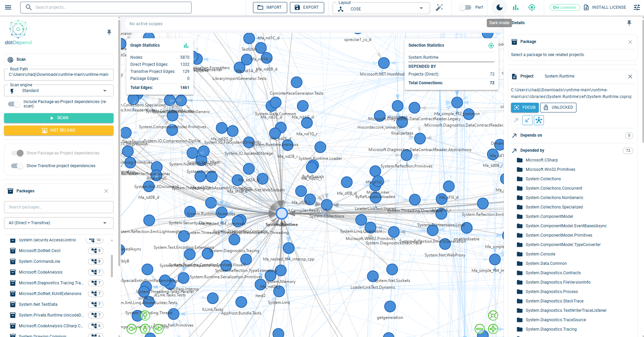Click the magic wand icon next to layout

pos(439,7)
